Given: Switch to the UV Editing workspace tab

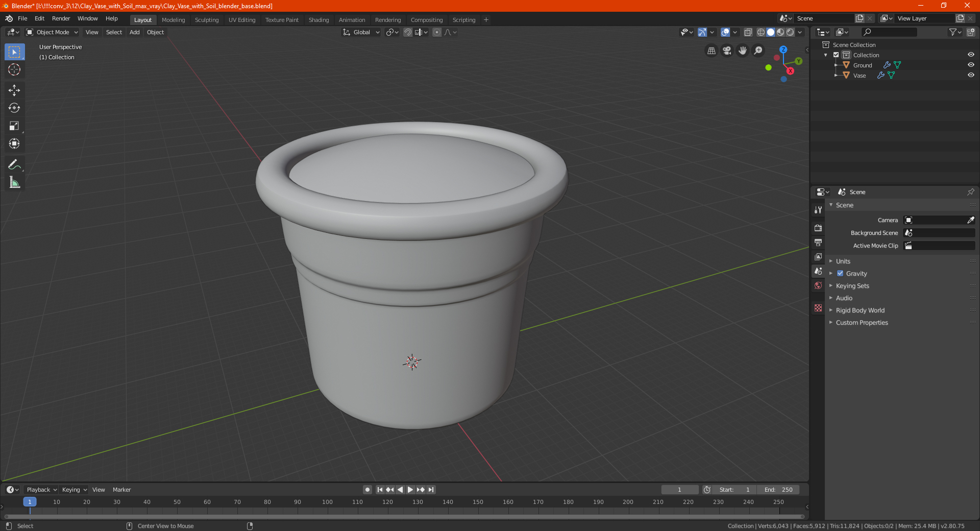Looking at the screenshot, I should point(242,20).
